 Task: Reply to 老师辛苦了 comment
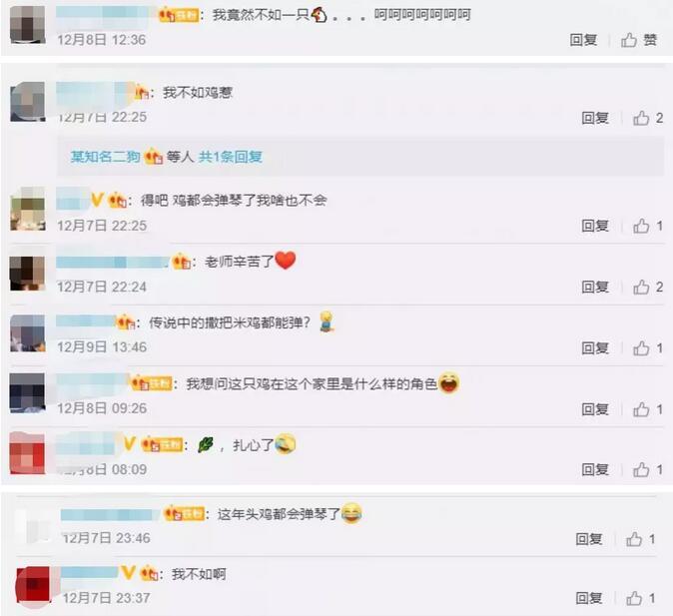coord(595,287)
